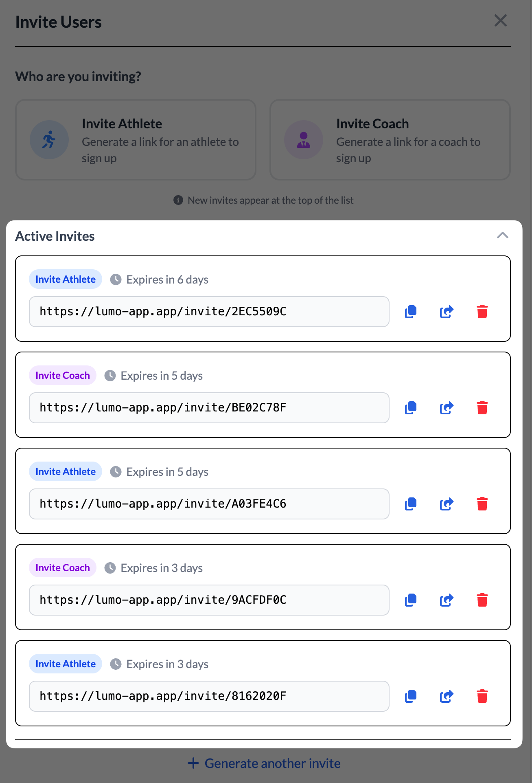Viewport: 532px width, 783px height.
Task: Share the BE02C78F coach invite link
Action: click(x=446, y=407)
